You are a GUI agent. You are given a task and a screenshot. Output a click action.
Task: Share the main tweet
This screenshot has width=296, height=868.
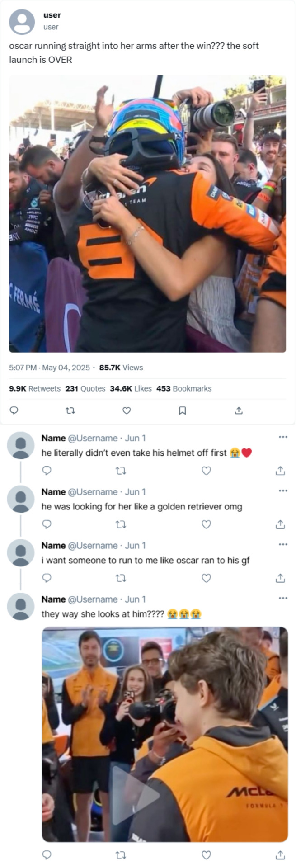(239, 410)
